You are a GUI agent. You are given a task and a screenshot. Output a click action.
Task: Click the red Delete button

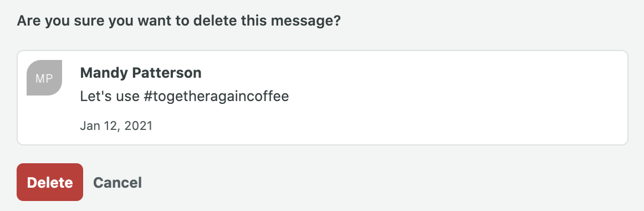(50, 182)
